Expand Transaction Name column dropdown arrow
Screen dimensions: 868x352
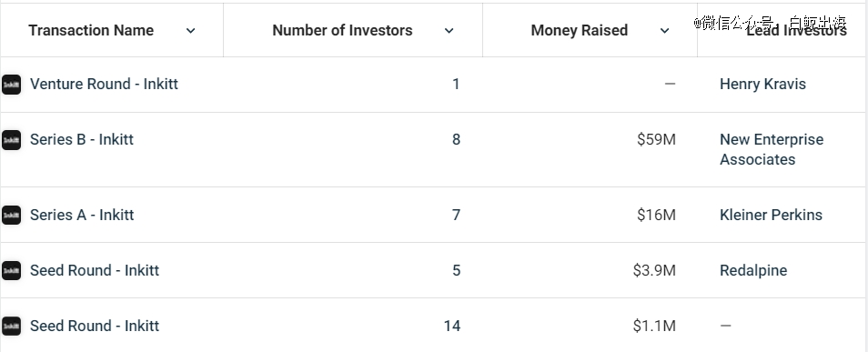click(190, 31)
